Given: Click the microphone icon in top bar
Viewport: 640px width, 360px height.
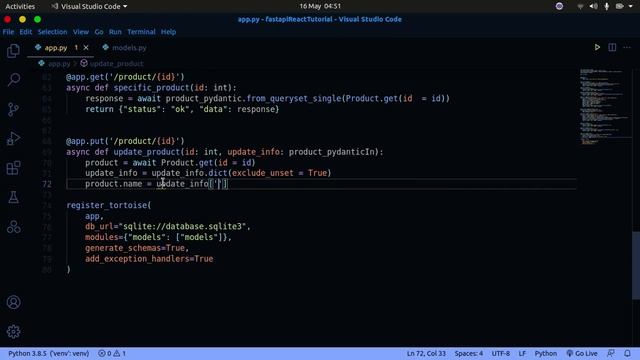Looking at the screenshot, I should (x=607, y=7).
